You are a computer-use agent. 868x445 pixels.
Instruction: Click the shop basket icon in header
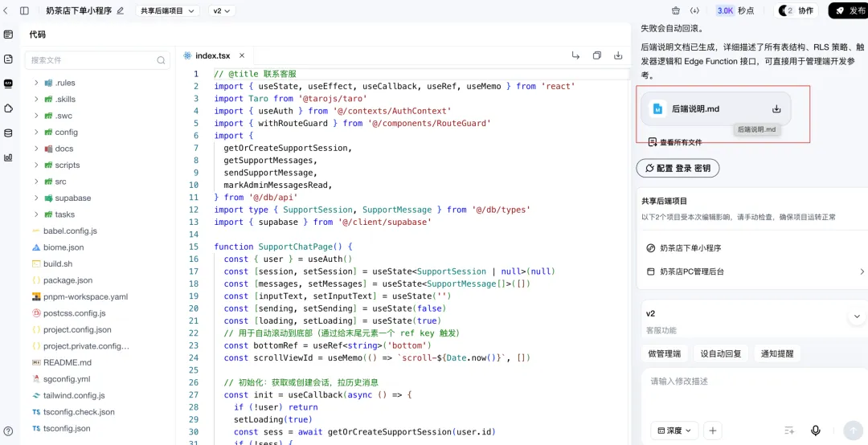(675, 10)
